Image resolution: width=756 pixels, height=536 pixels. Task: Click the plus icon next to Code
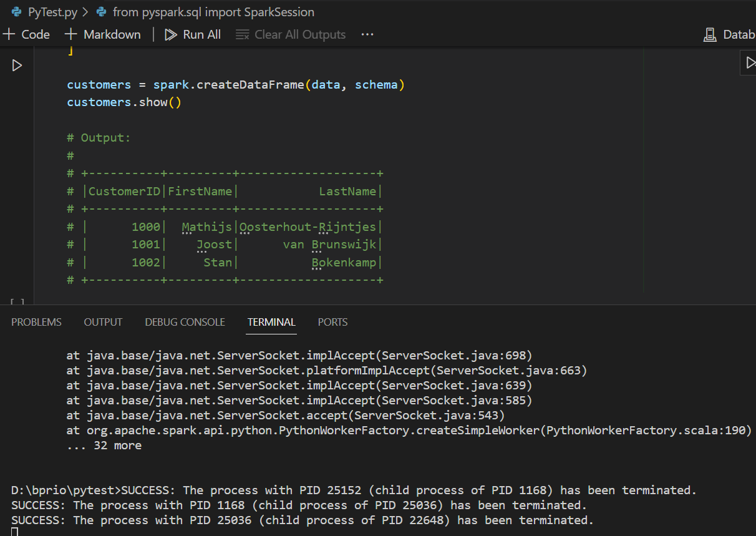pyautogui.click(x=7, y=34)
